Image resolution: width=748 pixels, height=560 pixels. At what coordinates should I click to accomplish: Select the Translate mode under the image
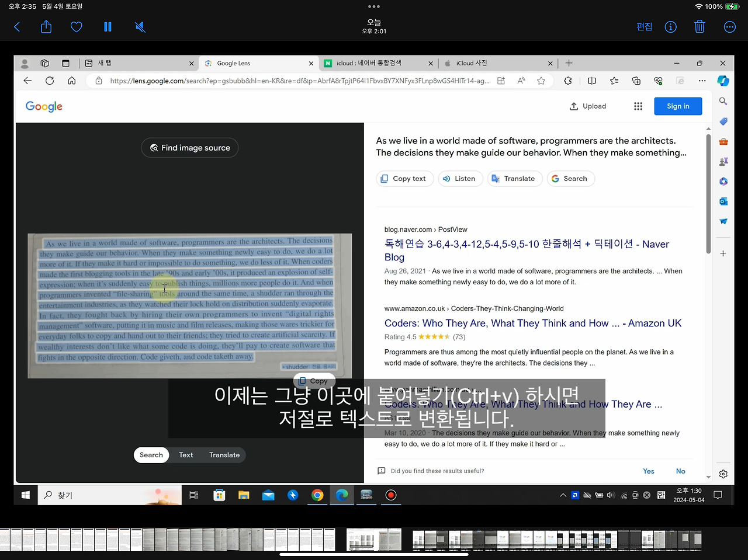point(224,455)
